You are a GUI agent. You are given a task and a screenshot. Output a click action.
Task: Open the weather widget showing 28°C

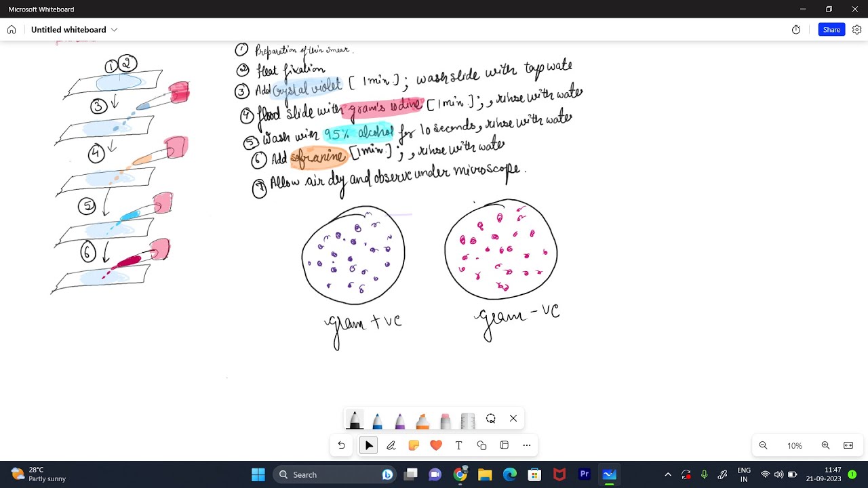point(39,474)
